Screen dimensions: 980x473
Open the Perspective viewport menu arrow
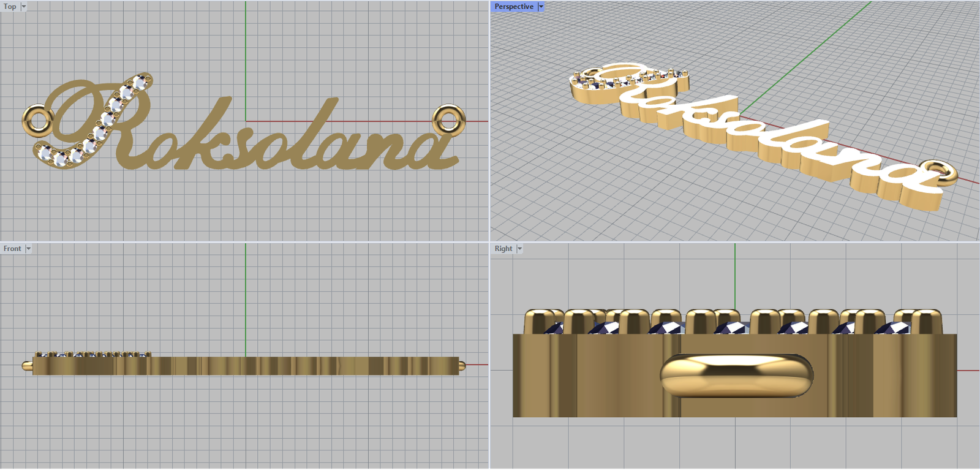541,7
